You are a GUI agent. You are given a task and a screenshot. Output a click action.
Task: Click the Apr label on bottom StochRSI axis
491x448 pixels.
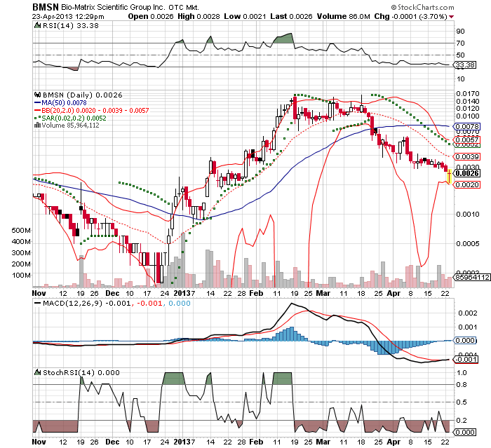(394, 442)
